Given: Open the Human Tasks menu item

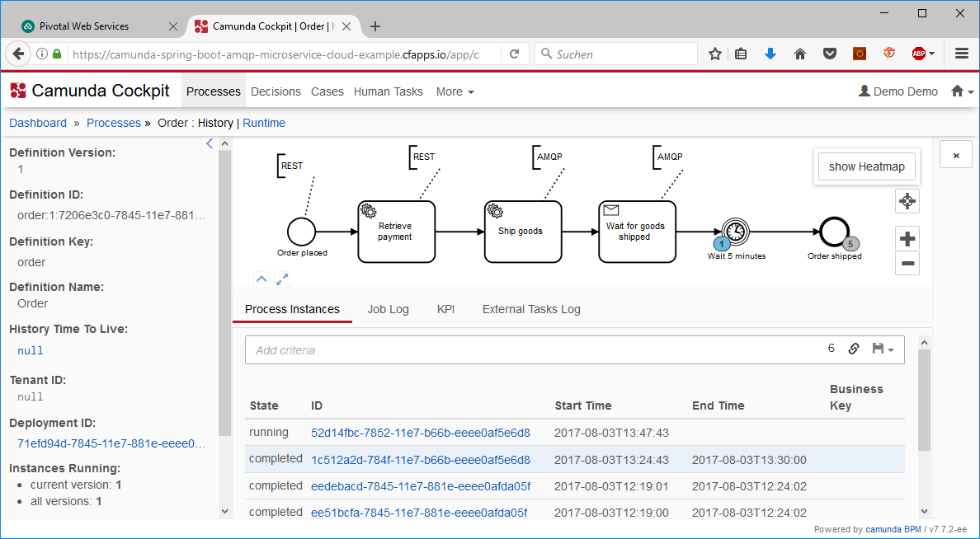Looking at the screenshot, I should 389,91.
